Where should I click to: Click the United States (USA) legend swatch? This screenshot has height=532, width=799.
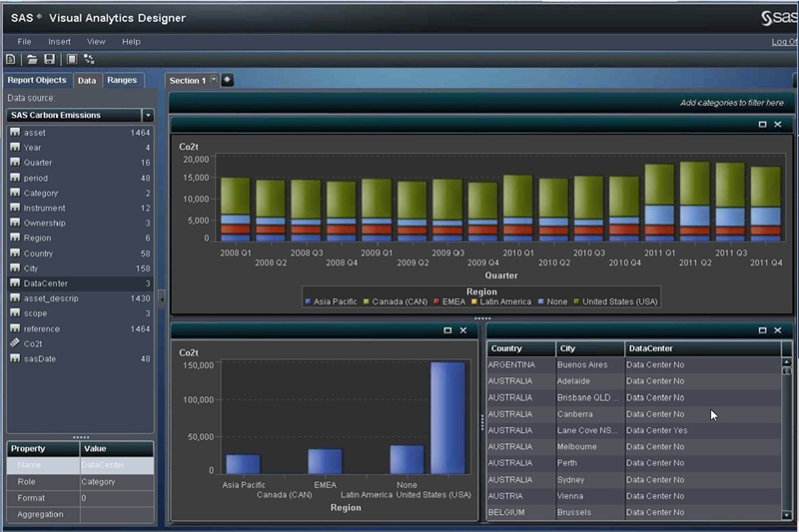pyautogui.click(x=576, y=301)
